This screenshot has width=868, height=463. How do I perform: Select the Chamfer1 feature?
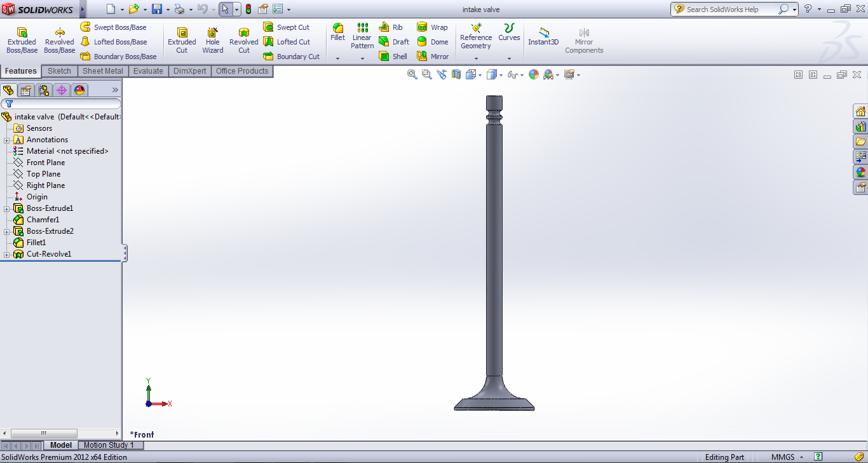[x=36, y=220]
